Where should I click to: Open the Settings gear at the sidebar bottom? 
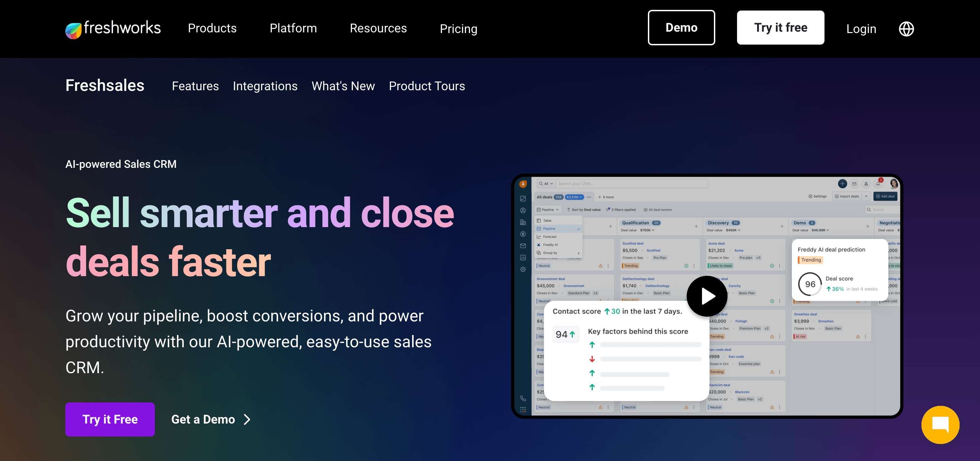523,269
